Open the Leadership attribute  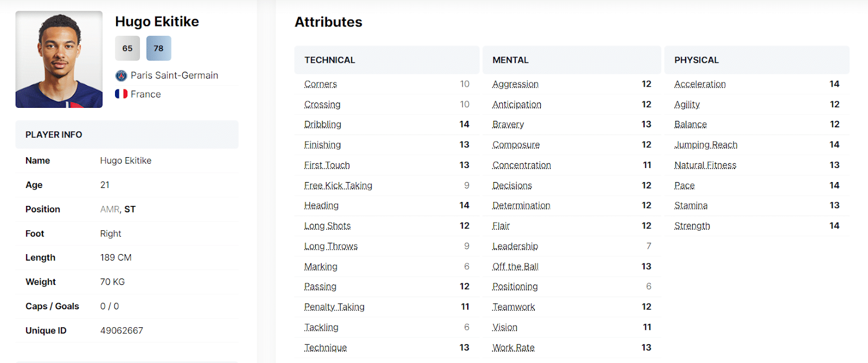(x=514, y=246)
